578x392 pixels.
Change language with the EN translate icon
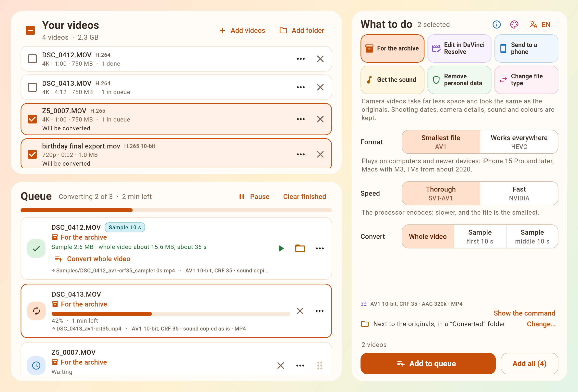tap(540, 24)
